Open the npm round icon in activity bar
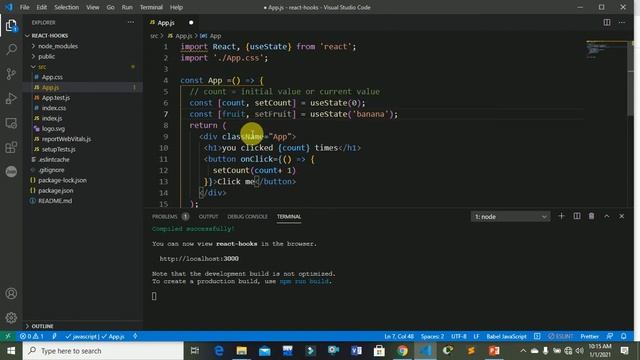Image resolution: width=640 pixels, height=360 pixels. pos(11,171)
